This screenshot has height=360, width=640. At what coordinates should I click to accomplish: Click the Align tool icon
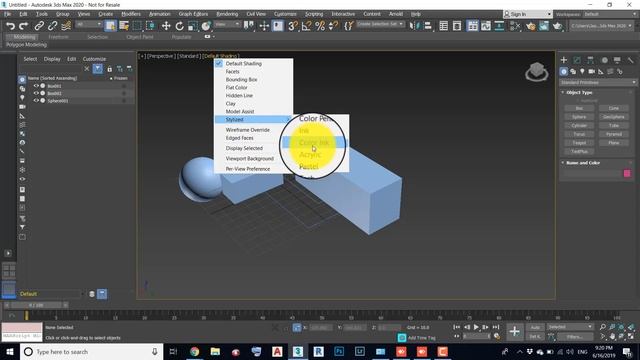428,26
